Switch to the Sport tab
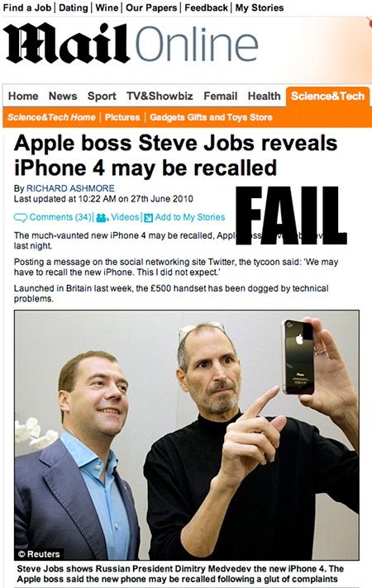This screenshot has width=372, height=588. point(102,96)
